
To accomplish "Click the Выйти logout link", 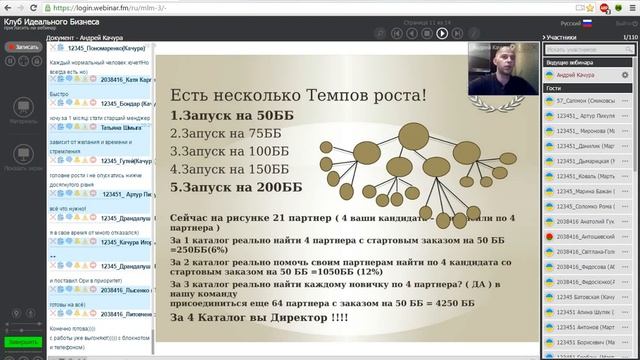I will point(627,24).
